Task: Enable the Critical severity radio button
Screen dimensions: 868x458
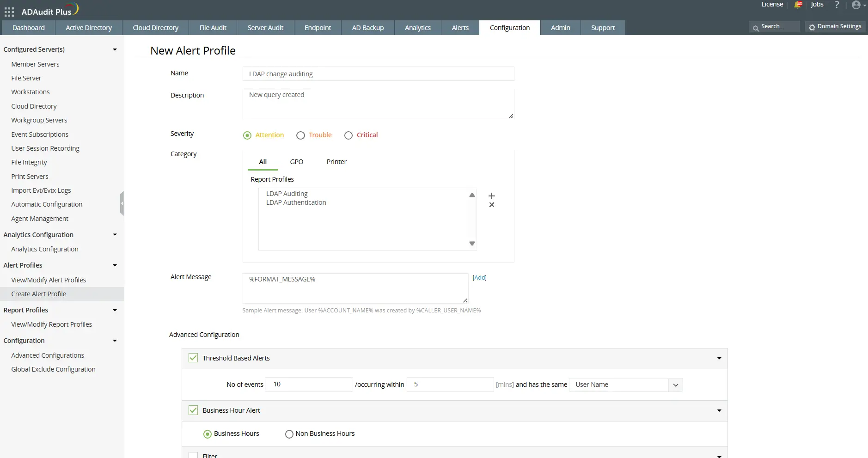Action: point(348,135)
